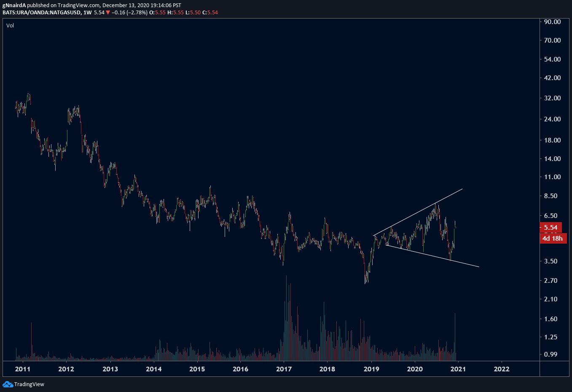The width and height of the screenshot is (572, 392).
Task: Click the 2016 time axis label
Action: click(241, 369)
